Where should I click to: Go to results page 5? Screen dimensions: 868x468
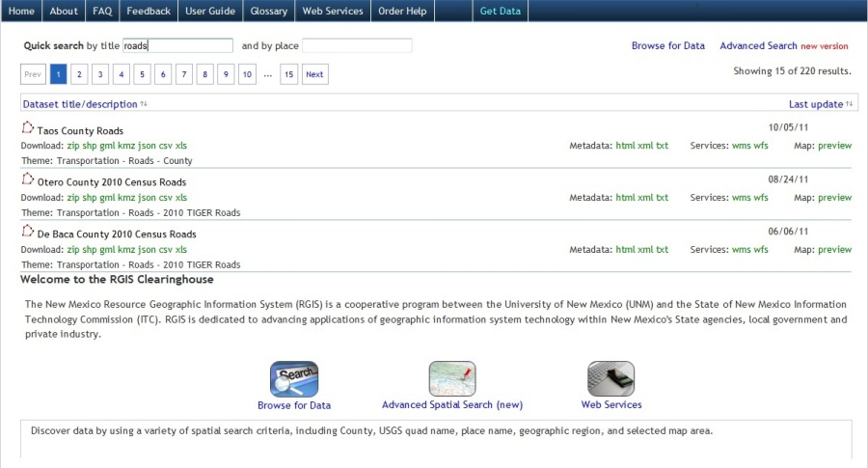[x=143, y=74]
